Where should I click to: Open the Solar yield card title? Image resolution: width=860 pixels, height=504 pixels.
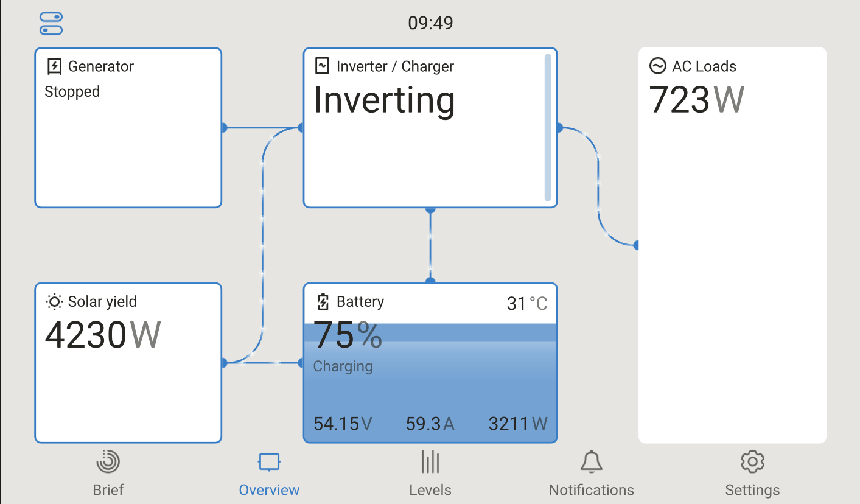tap(102, 301)
